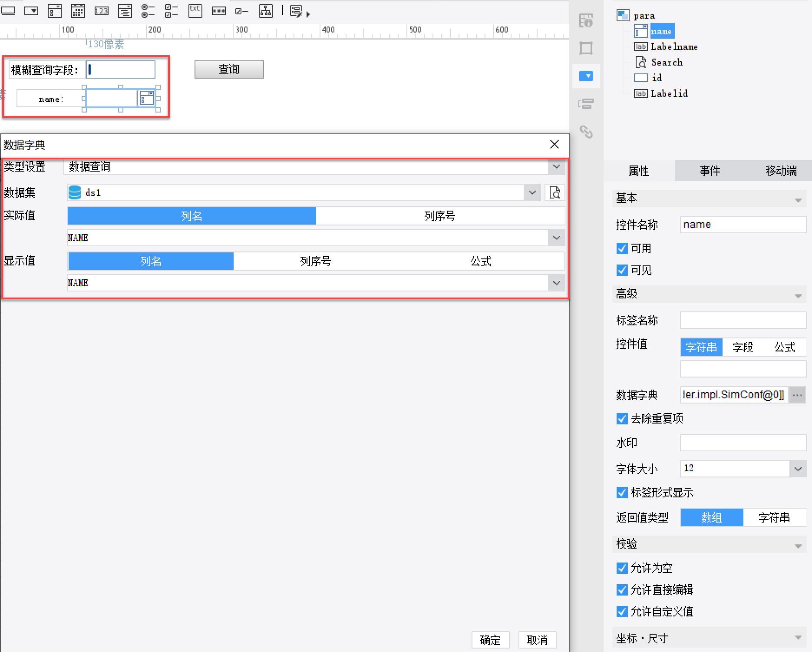Select 列序号 for 实际值

[x=440, y=216]
